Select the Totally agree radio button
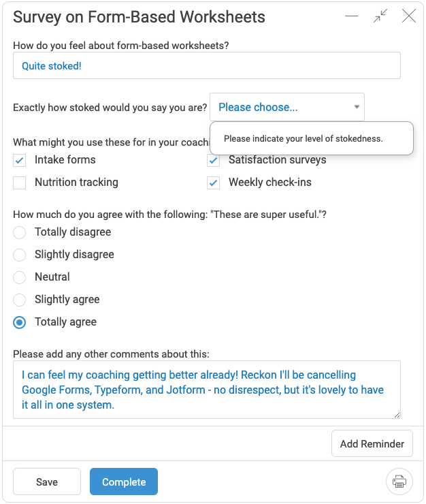This screenshot has width=426, height=504. [x=20, y=322]
